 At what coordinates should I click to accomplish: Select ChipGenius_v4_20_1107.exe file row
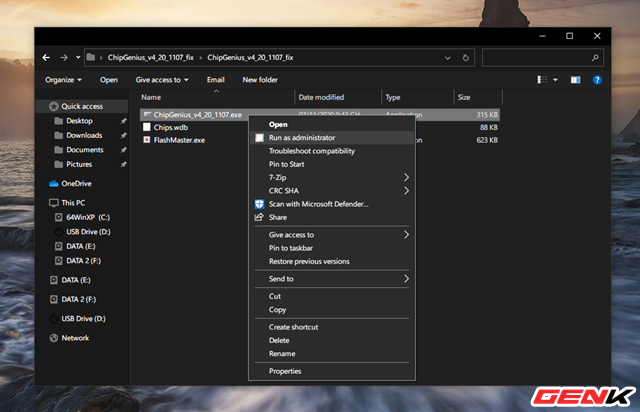coord(320,115)
